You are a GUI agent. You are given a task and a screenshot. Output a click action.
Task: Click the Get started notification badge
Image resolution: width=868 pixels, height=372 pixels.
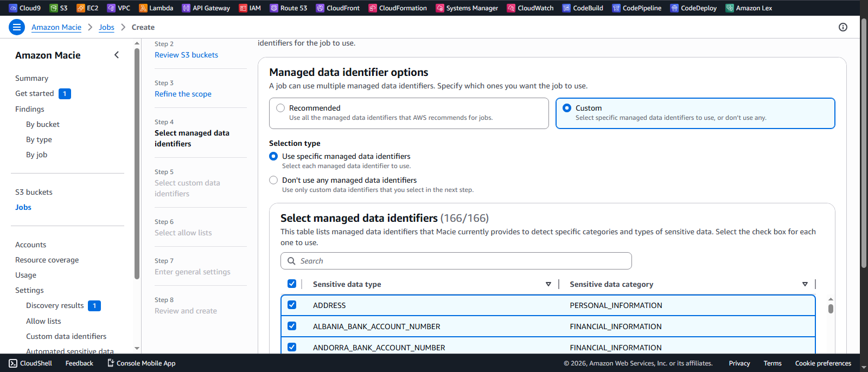coord(65,94)
